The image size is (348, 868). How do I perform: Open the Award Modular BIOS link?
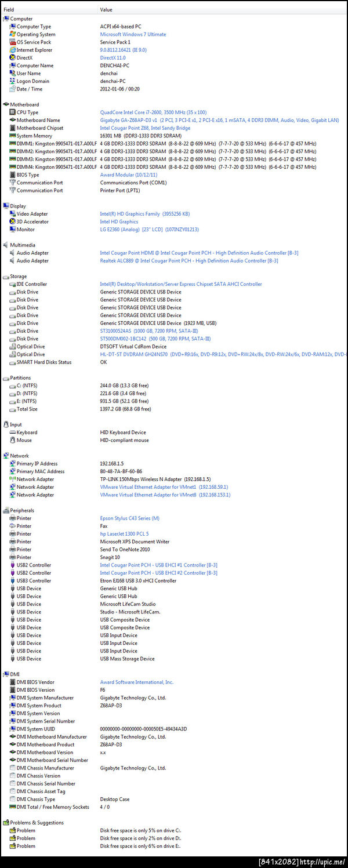point(128,175)
